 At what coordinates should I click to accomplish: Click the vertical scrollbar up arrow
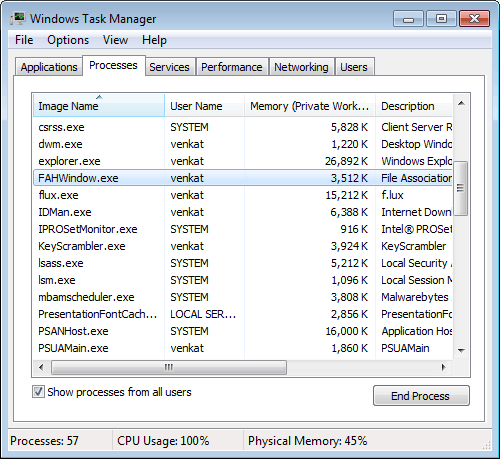[461, 103]
